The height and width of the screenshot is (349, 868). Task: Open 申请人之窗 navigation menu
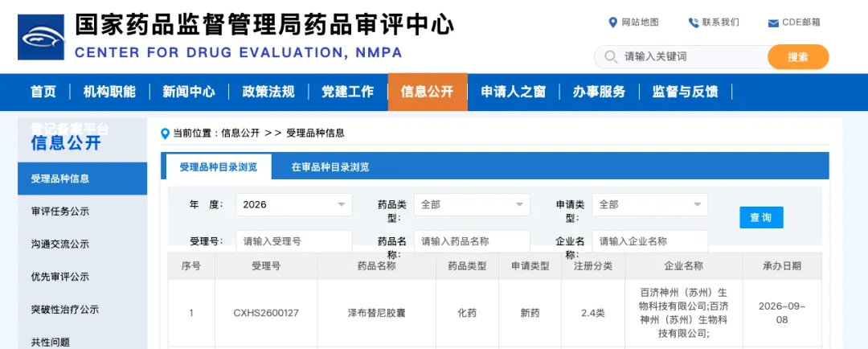tap(513, 92)
